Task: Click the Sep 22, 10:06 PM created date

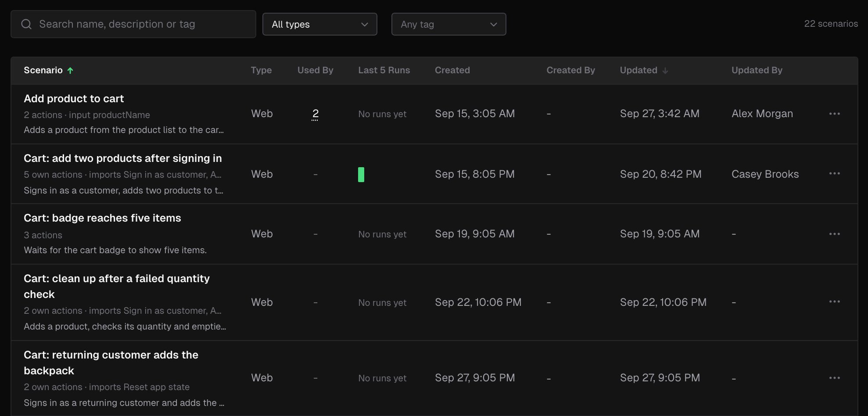Action: [x=478, y=302]
